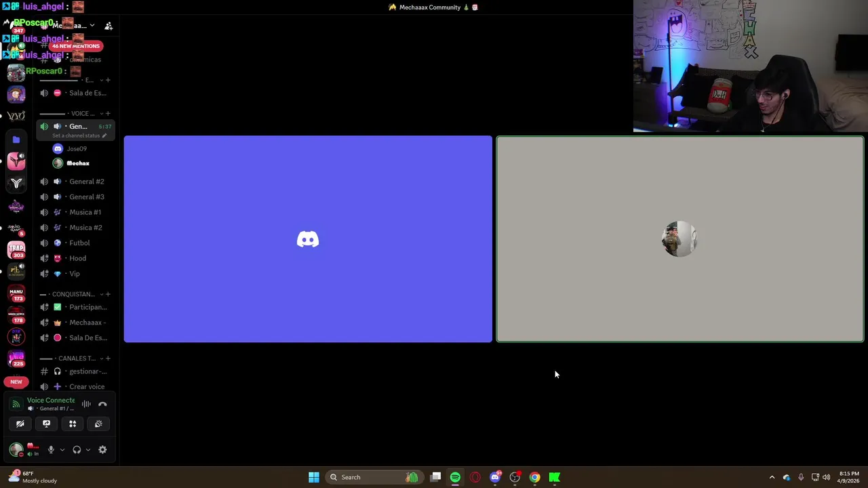This screenshot has height=488, width=868.
Task: Show hidden system tray icons
Action: (772, 477)
